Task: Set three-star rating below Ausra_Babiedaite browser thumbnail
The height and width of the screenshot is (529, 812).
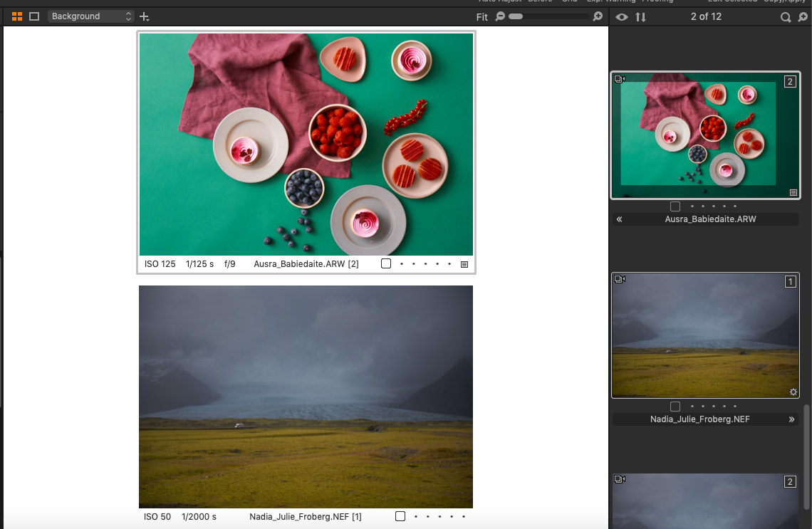Action: (x=714, y=206)
